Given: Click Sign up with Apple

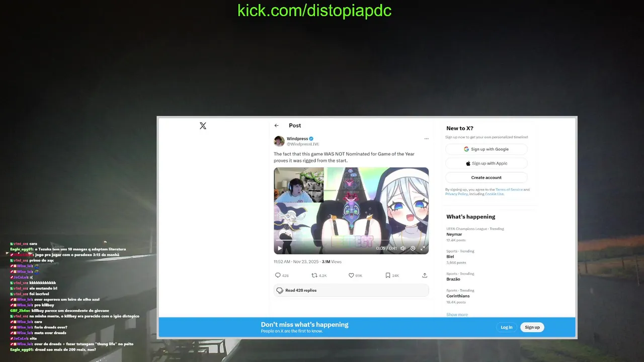Looking at the screenshot, I should (x=487, y=163).
